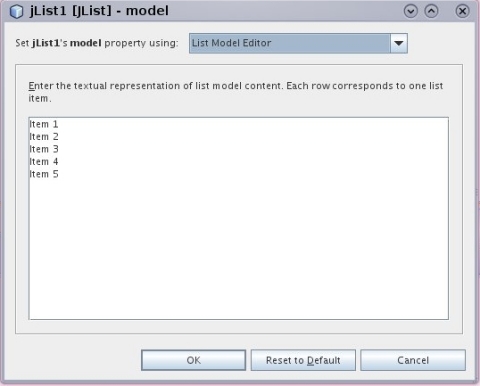Viewport: 480px width, 386px height.
Task: Click the Reset to Default button
Action: [x=303, y=360]
